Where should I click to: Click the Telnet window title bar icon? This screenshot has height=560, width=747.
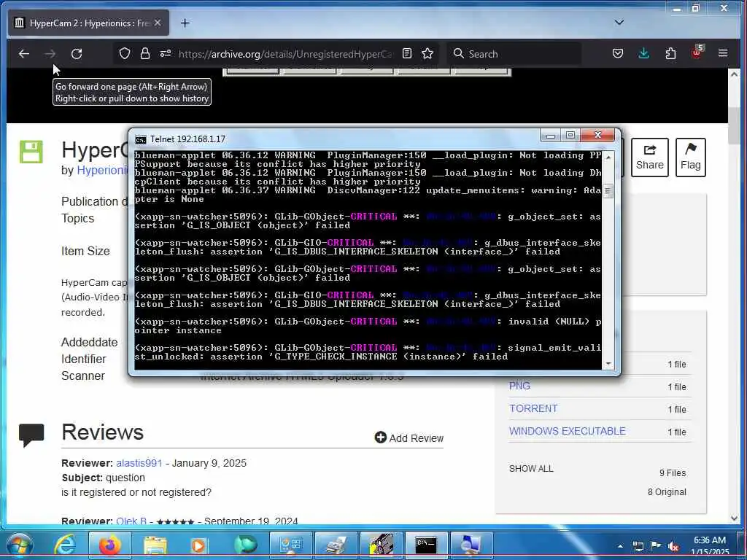pos(141,139)
